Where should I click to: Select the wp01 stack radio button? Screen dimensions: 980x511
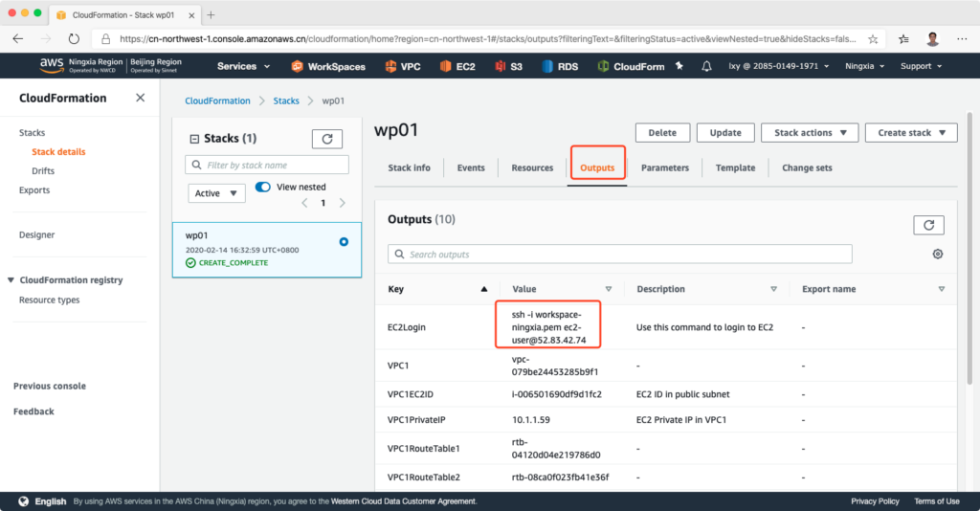[x=344, y=241]
